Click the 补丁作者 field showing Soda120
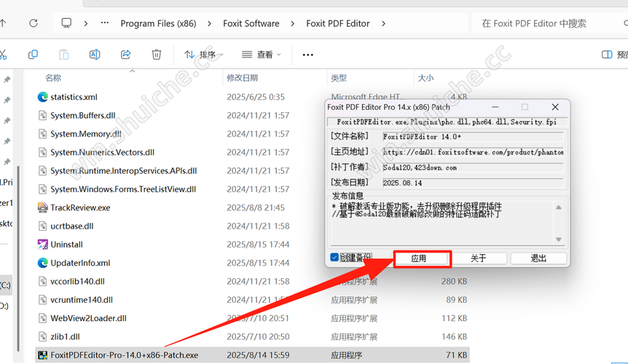The width and height of the screenshot is (628, 364). (x=473, y=167)
